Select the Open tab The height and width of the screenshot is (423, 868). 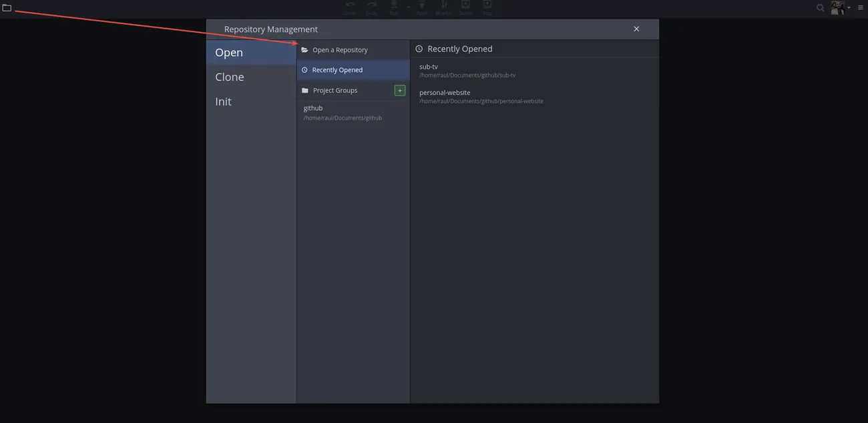(x=251, y=52)
